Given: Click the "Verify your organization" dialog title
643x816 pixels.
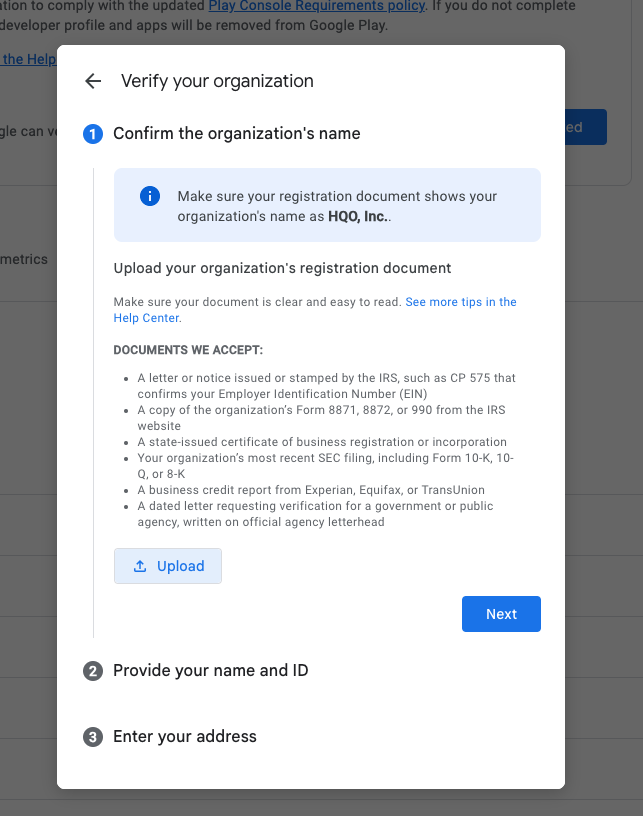Looking at the screenshot, I should tap(217, 81).
